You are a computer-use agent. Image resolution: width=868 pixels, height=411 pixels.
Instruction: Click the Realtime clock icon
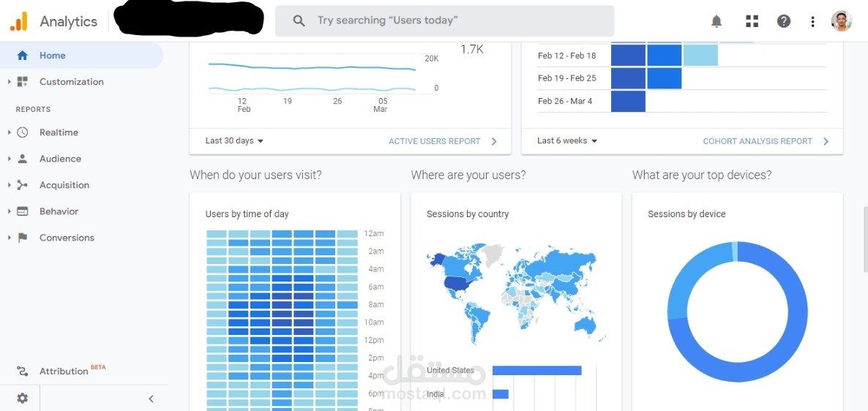point(22,132)
